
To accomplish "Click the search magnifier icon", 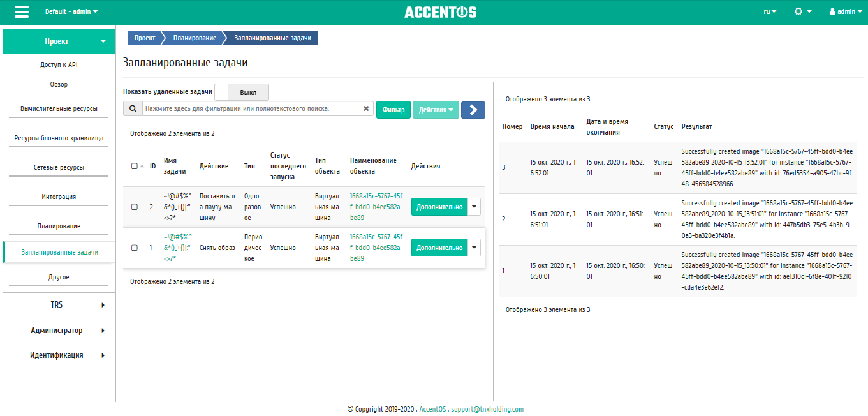I will tap(133, 109).
